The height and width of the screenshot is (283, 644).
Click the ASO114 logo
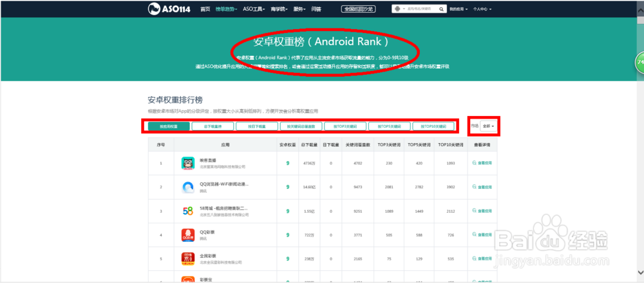point(169,8)
